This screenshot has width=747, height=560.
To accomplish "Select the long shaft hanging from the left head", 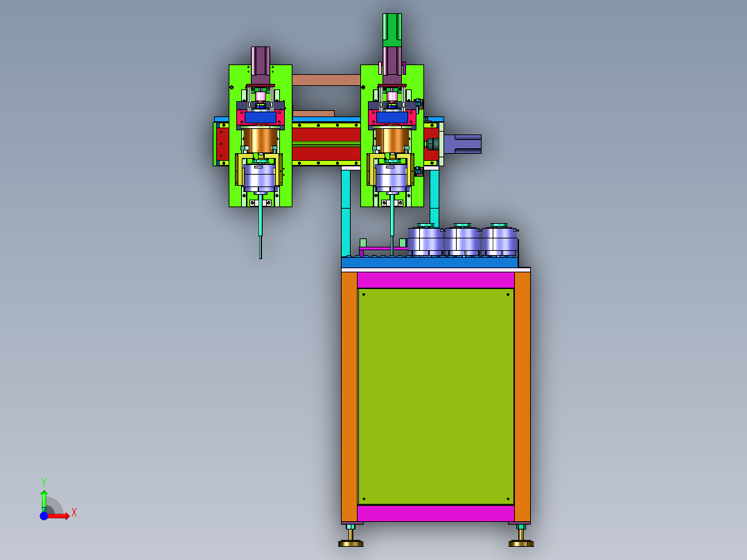I will pos(261,227).
